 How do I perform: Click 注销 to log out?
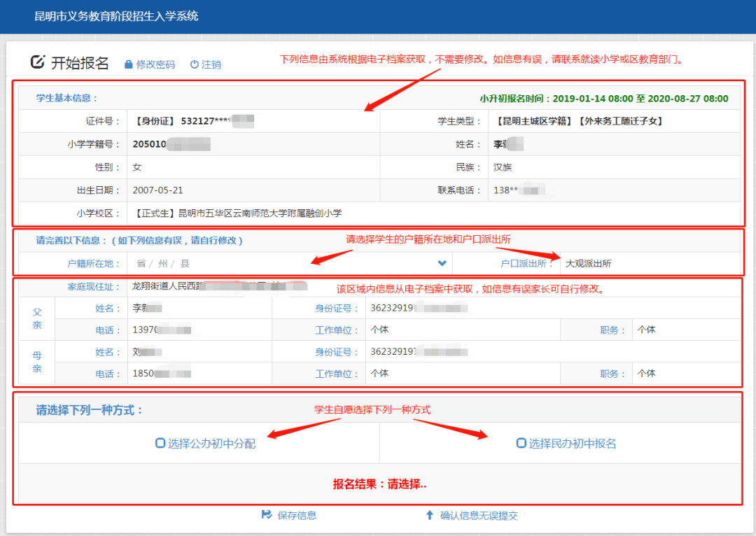pyautogui.click(x=211, y=64)
